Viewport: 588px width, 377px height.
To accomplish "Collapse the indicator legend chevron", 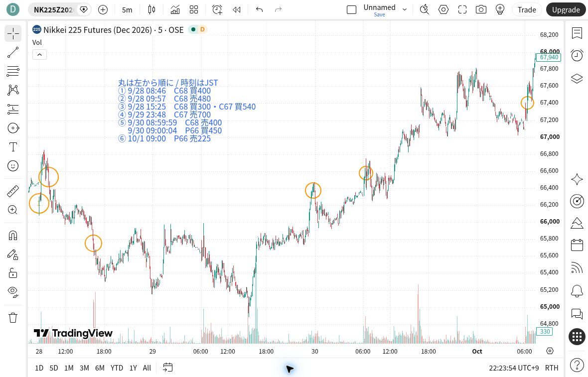I will [39, 55].
